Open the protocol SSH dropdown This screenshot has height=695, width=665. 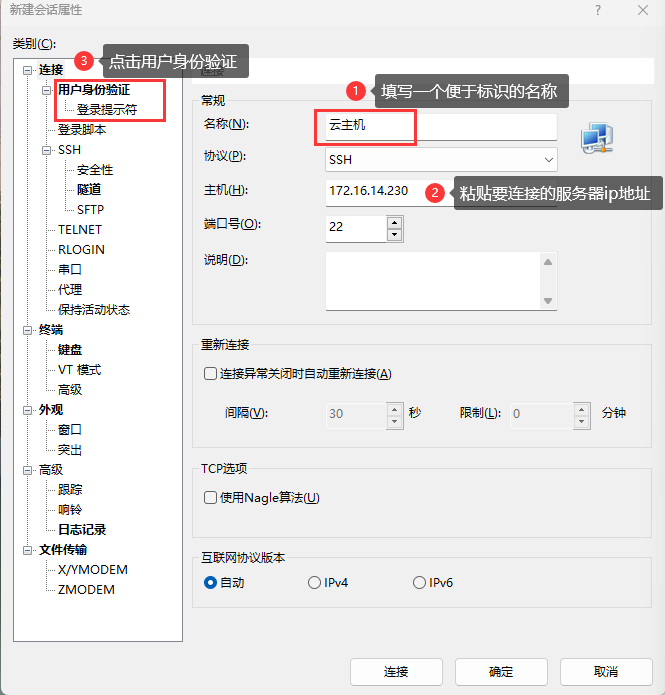click(x=441, y=159)
